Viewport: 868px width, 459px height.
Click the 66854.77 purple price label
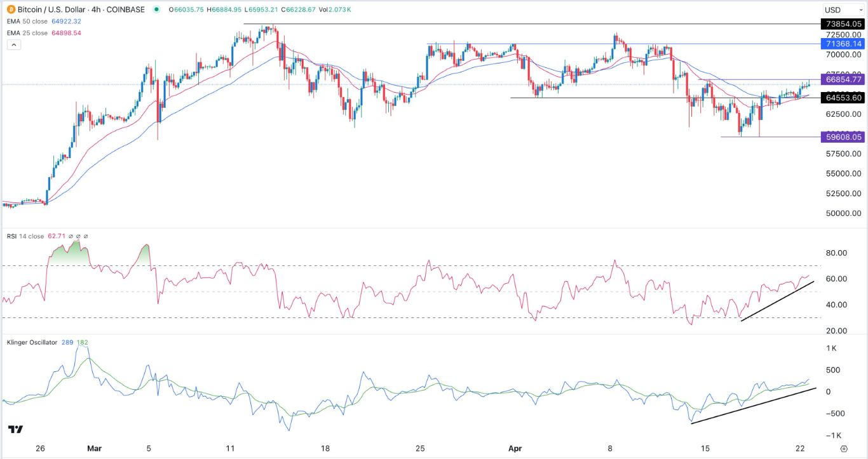[843, 79]
